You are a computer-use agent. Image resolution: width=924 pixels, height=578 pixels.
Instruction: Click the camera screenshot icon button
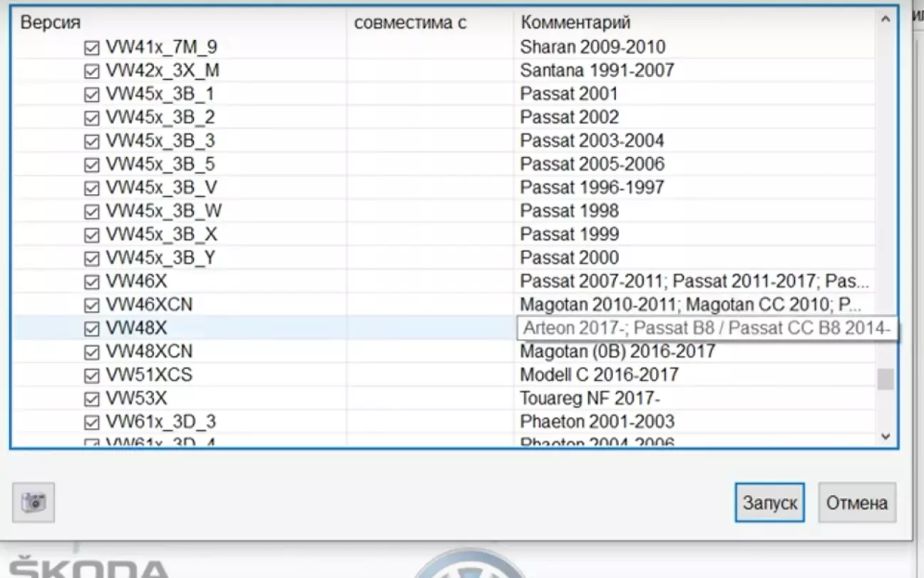(34, 502)
